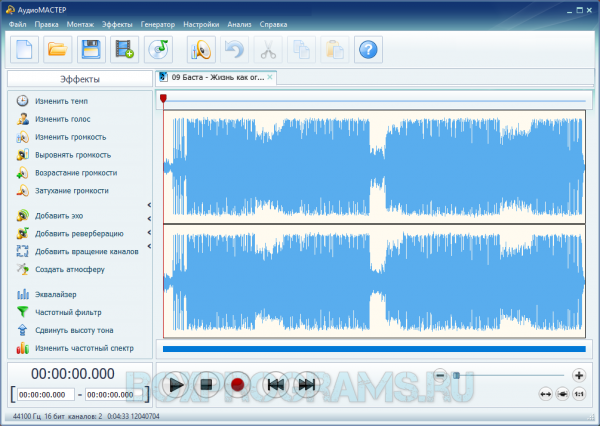Click the zoom slider handle
The width and height of the screenshot is (600, 426).
pyautogui.click(x=456, y=375)
